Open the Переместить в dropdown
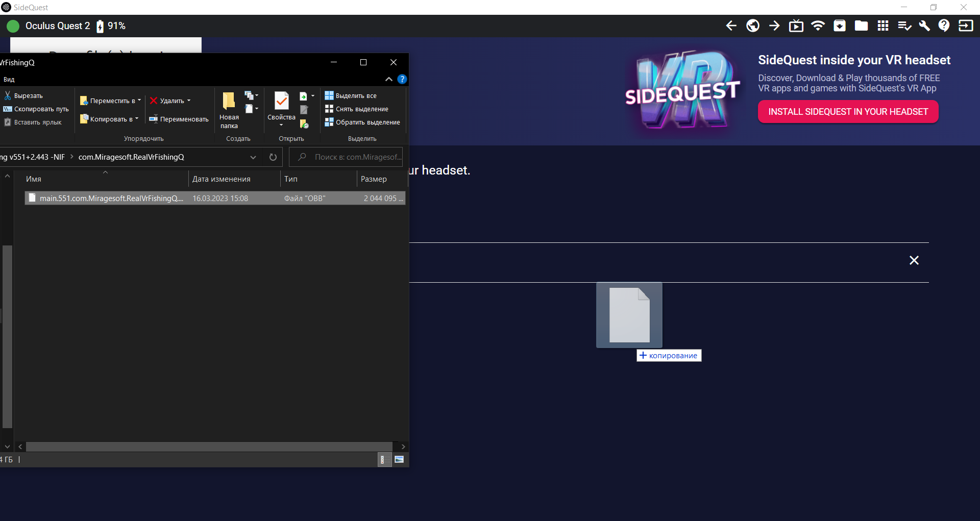 point(110,101)
